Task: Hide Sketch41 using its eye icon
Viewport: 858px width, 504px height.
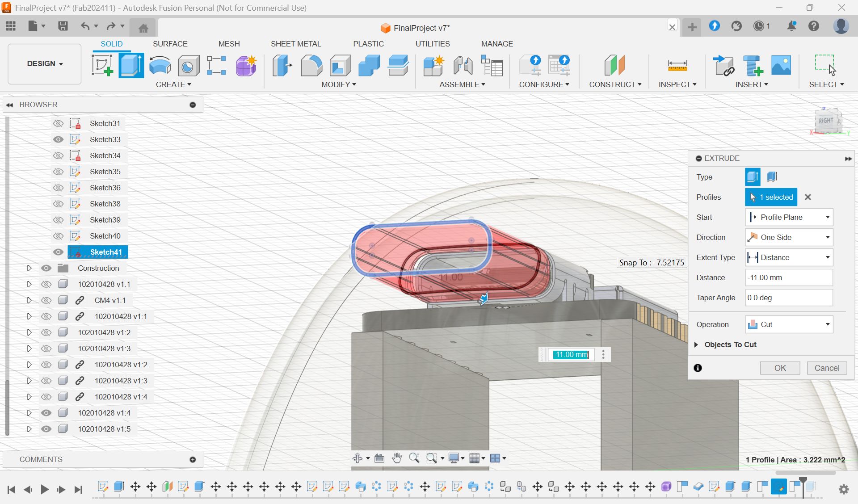Action: (x=58, y=252)
